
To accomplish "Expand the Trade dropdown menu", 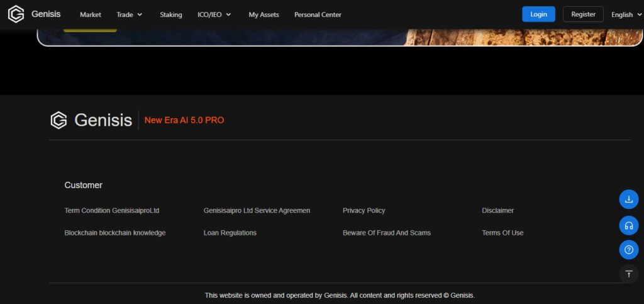I will pyautogui.click(x=129, y=14).
